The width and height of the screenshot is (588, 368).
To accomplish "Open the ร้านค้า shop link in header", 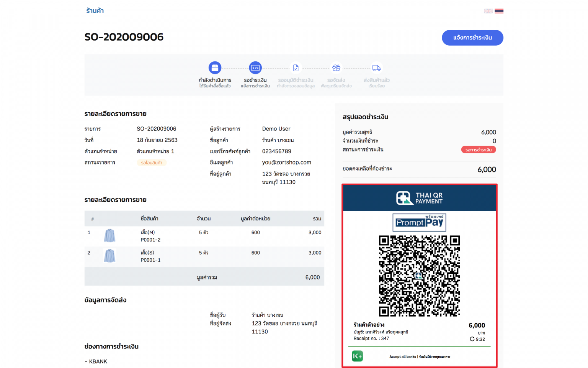I will (95, 11).
